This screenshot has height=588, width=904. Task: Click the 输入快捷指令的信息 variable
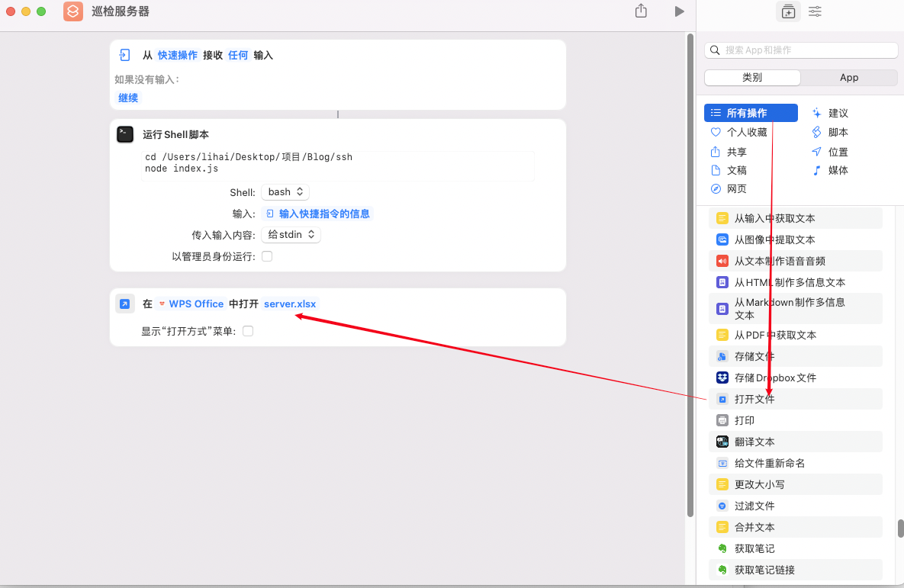tap(318, 214)
